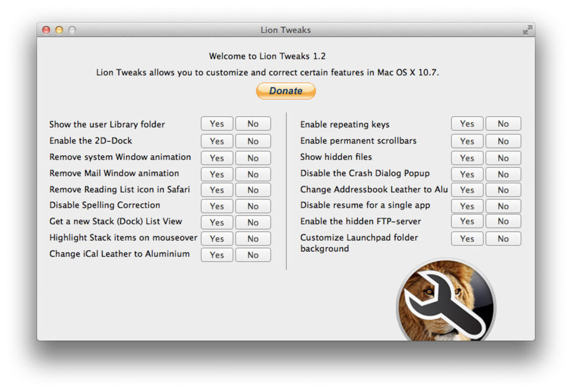Disable the Crash Dialog Popup
This screenshot has height=392, width=572.
(x=467, y=174)
